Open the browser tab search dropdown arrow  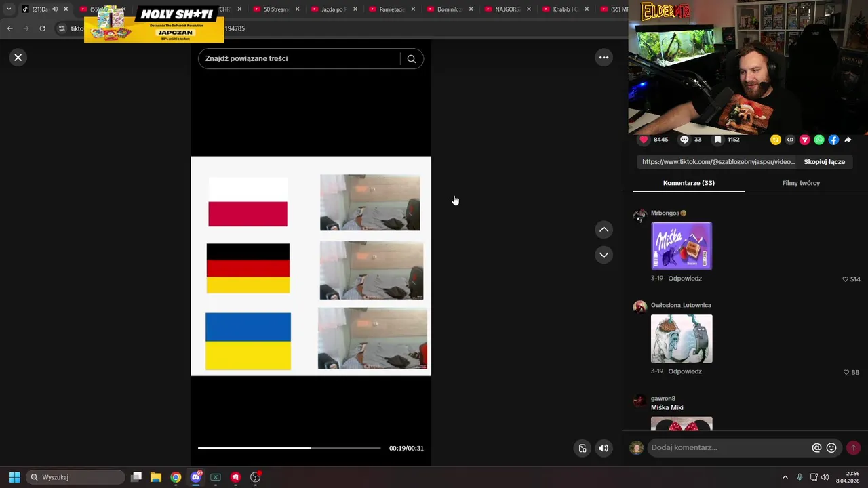pyautogui.click(x=9, y=9)
